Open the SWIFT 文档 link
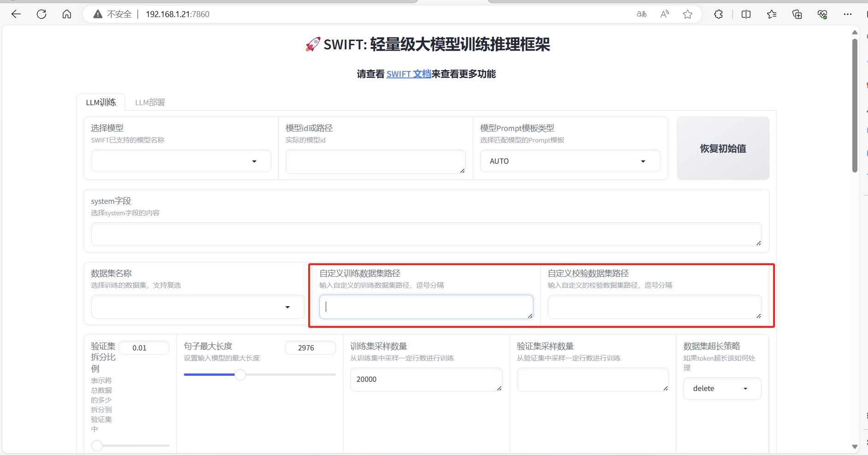The height and width of the screenshot is (456, 868). pos(409,74)
